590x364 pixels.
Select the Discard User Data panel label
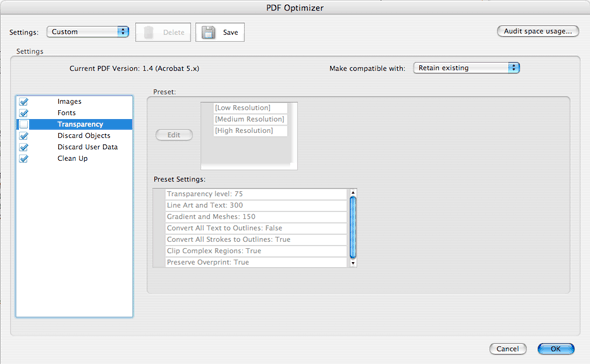point(88,147)
